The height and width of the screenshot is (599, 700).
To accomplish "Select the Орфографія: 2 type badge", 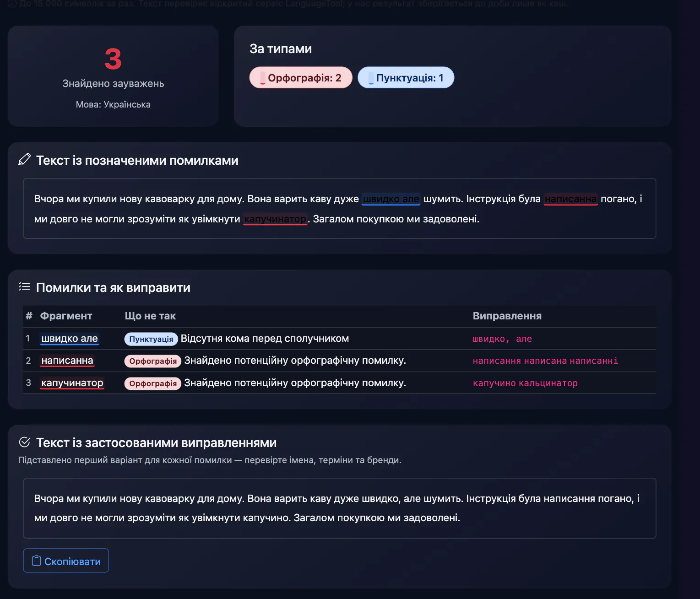I will click(301, 78).
